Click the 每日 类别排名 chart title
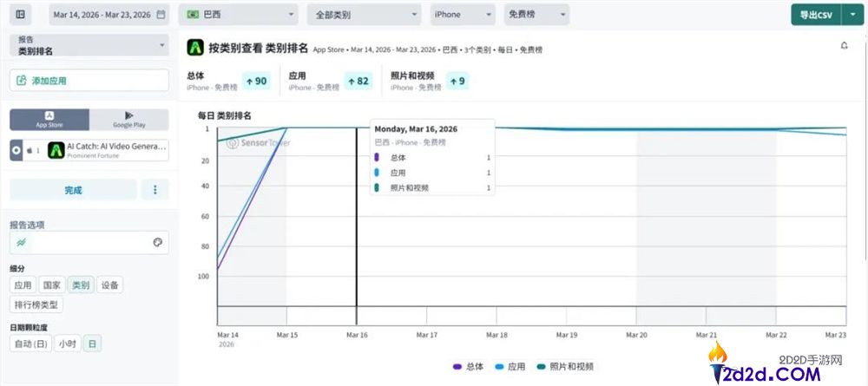The image size is (868, 386). (x=225, y=115)
